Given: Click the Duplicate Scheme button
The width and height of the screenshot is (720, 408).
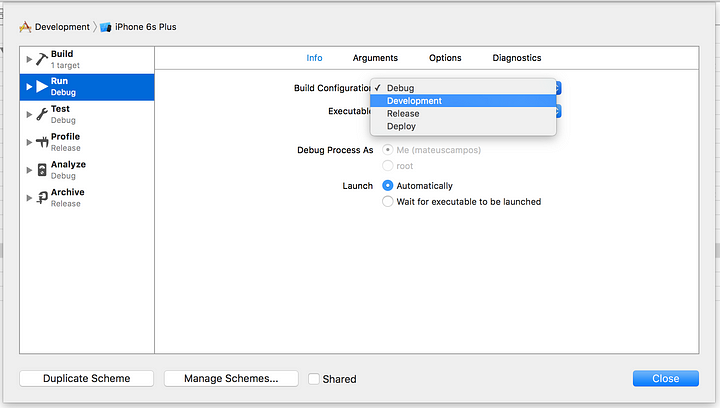Looking at the screenshot, I should click(x=86, y=379).
